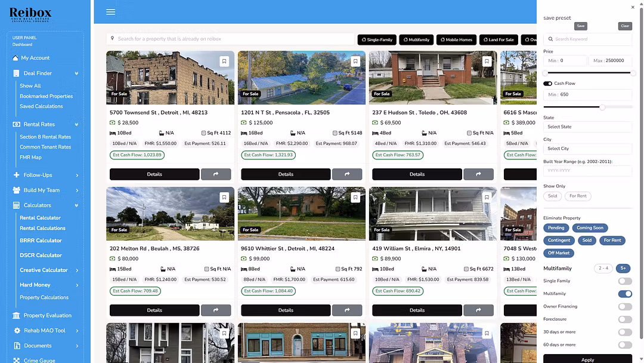The height and width of the screenshot is (363, 644).
Task: Enable the Single Family switch
Action: pyautogui.click(x=625, y=281)
